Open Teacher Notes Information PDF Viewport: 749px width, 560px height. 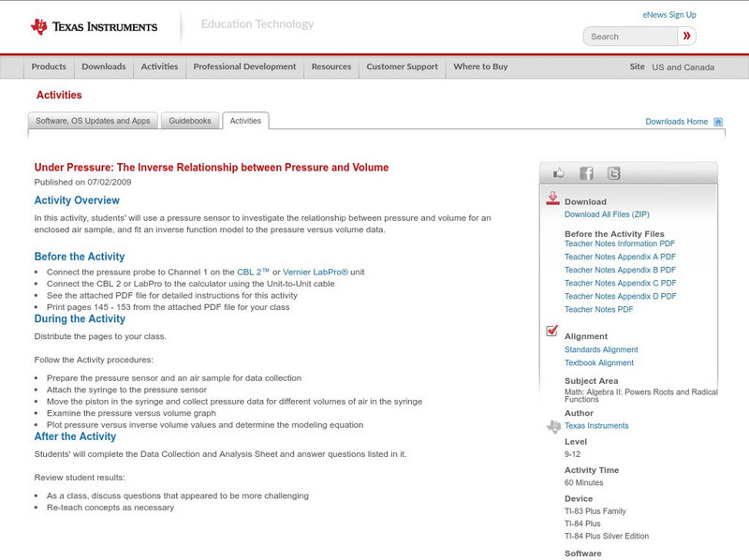coord(620,243)
